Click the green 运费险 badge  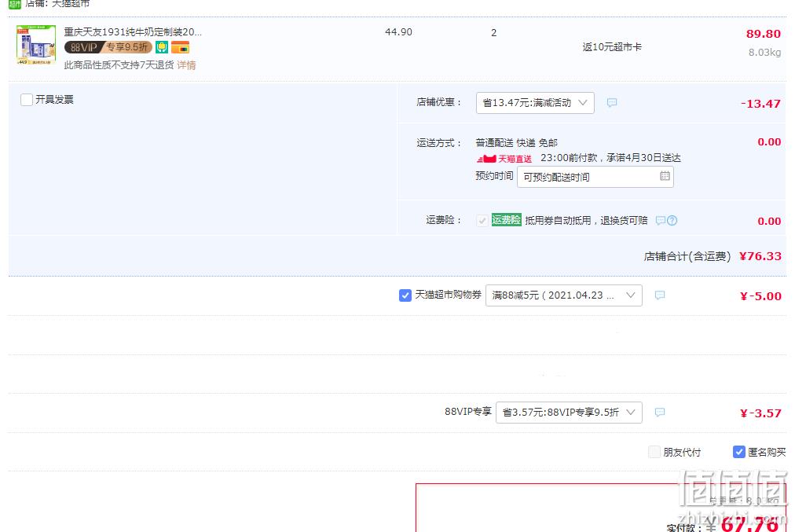(506, 220)
